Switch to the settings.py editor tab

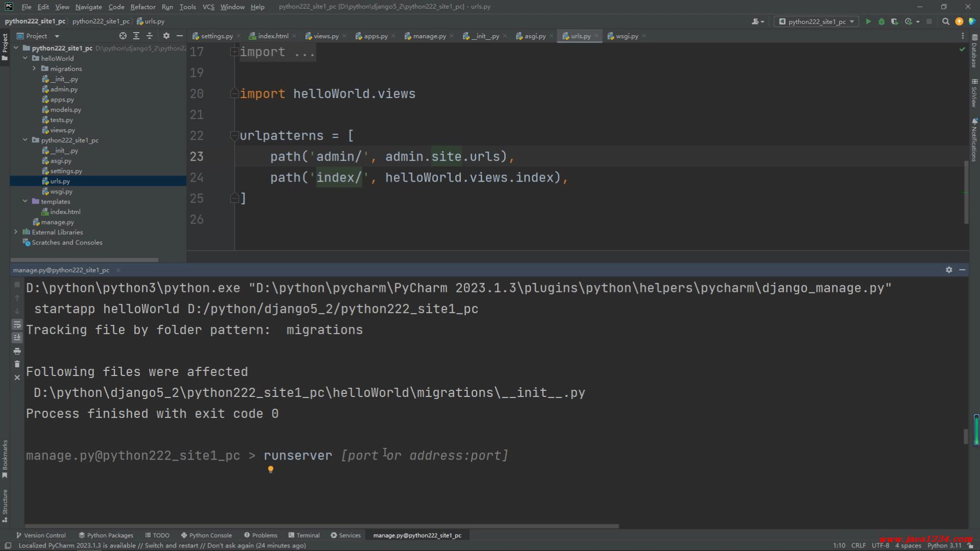click(x=216, y=36)
